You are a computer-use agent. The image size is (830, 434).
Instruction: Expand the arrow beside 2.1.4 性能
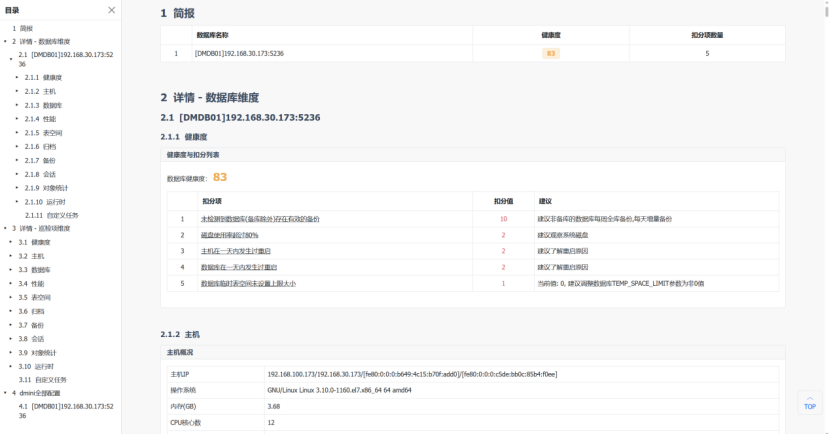(17, 119)
